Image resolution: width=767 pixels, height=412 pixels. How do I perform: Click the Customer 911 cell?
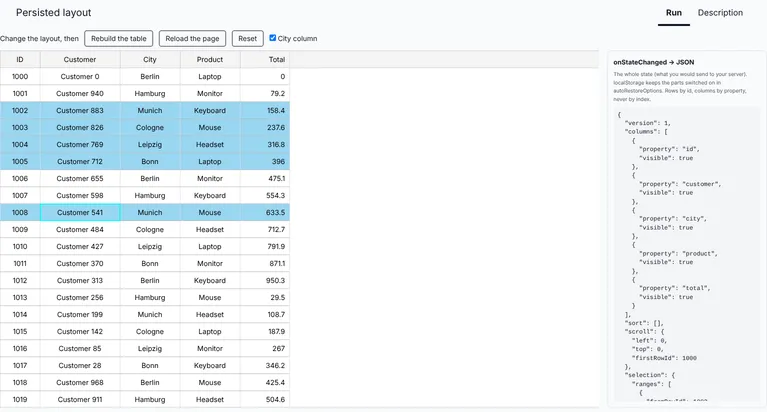80,399
